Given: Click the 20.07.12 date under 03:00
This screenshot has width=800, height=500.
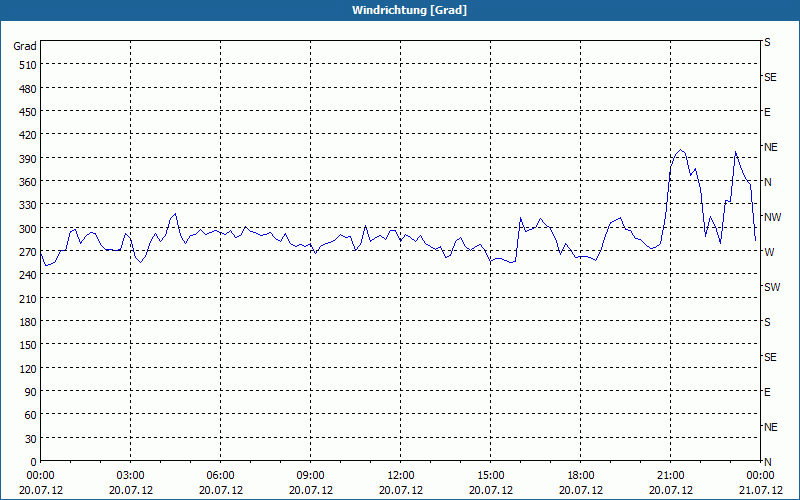Looking at the screenshot, I should point(131,490).
